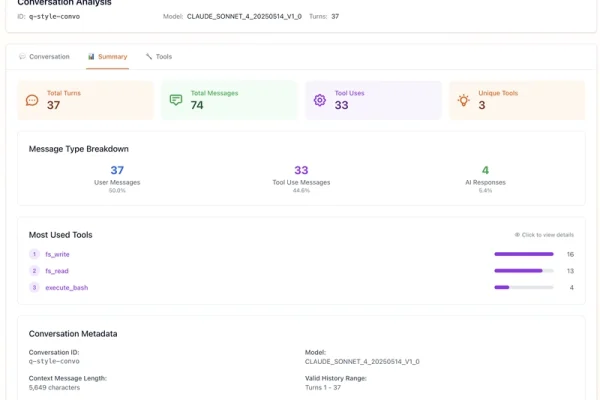Click the Total Messages envelope icon
600x400 pixels.
click(176, 100)
